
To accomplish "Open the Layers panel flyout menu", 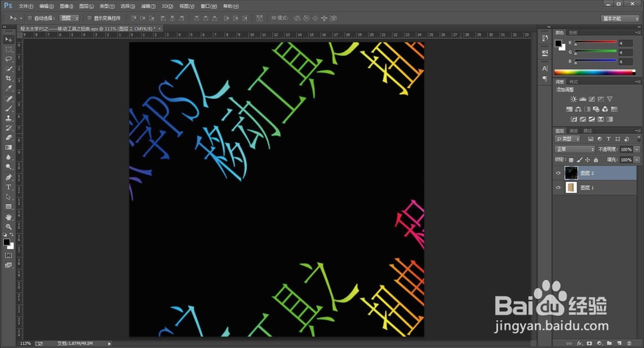I will coord(638,131).
